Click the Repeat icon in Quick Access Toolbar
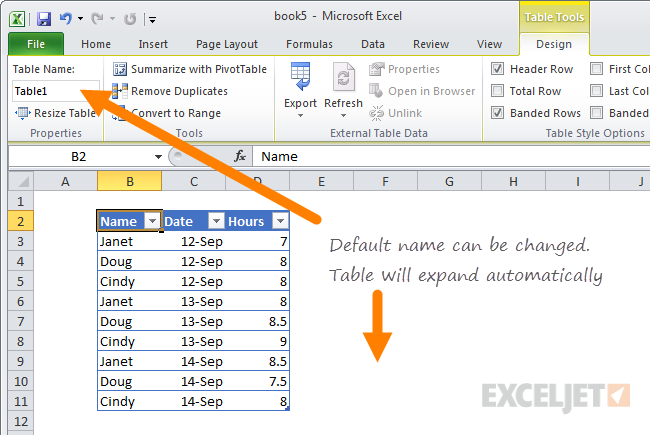Viewport: 650px width, 435px height. click(130, 19)
